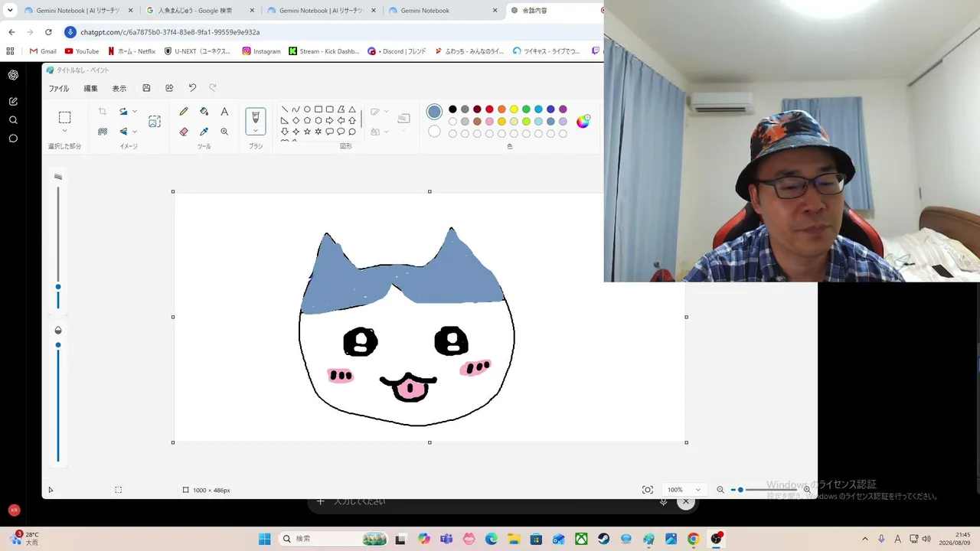Viewport: 980px width, 551px height.
Task: Click the search icon in ChatGPT sidebar
Action: 13,120
